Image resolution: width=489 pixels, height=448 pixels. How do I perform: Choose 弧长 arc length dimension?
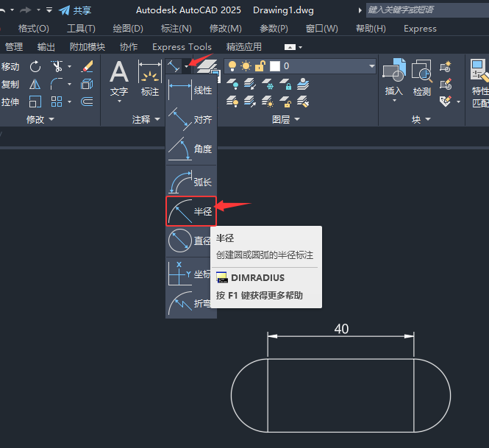pos(191,182)
